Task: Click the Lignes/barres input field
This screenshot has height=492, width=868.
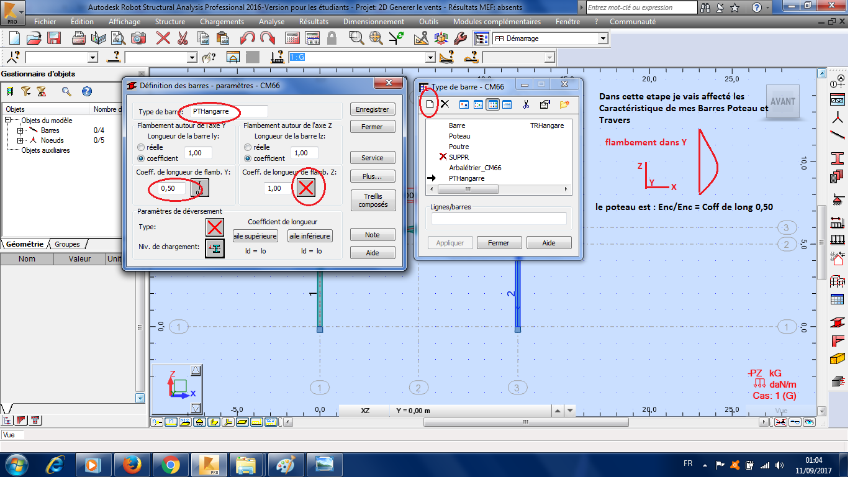Action: (499, 219)
